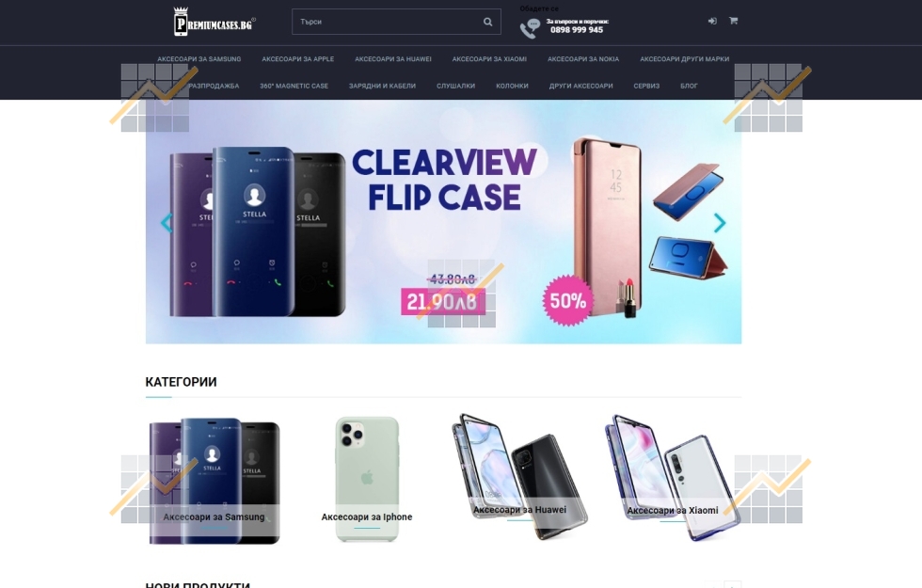Open Аксесоари за Apple menu
Image resolution: width=922 pixels, height=588 pixels.
click(298, 58)
